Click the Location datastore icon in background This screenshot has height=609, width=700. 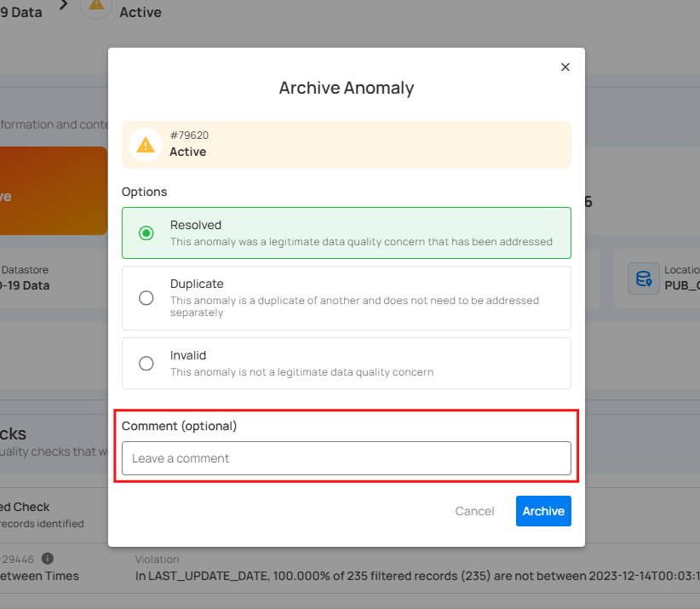click(643, 279)
